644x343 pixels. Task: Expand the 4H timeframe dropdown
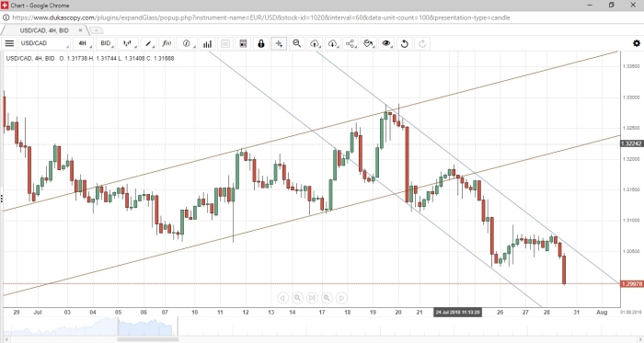point(84,43)
